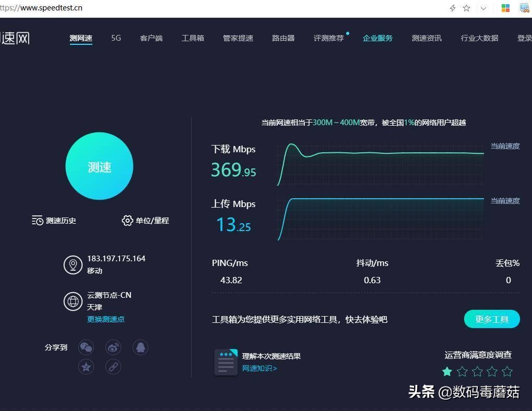Click the blue notebook icon beside 理解本次测速结果
This screenshot has height=411, width=532.
pos(226,361)
